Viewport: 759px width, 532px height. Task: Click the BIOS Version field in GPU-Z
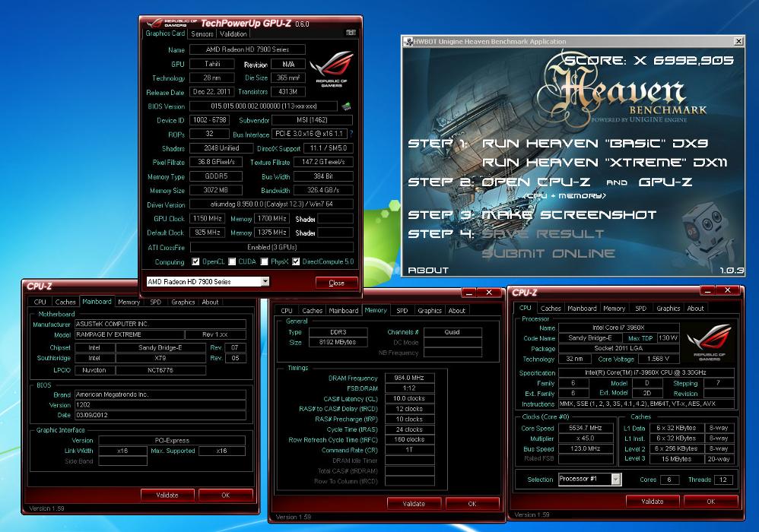tap(263, 106)
